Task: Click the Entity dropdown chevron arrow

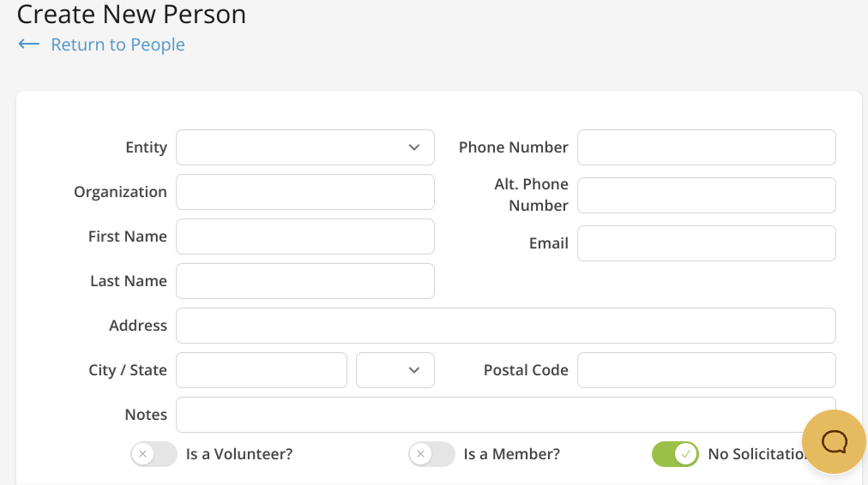Action: tap(414, 147)
